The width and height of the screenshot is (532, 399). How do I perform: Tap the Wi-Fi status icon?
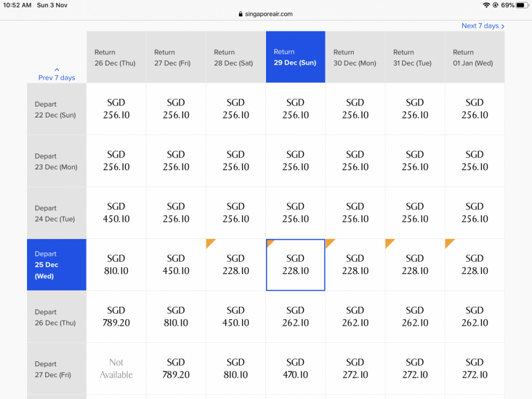(486, 5)
